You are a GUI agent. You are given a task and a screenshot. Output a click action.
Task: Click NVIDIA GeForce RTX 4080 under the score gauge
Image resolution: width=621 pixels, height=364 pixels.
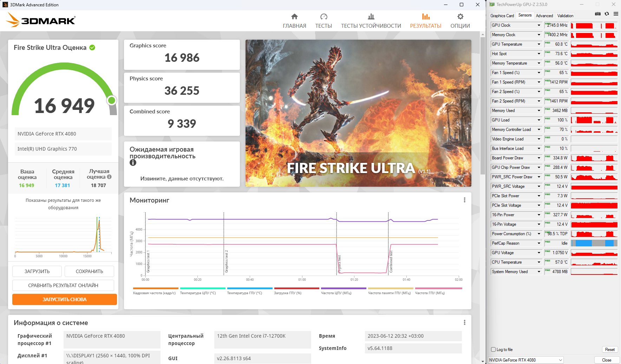pos(63,134)
